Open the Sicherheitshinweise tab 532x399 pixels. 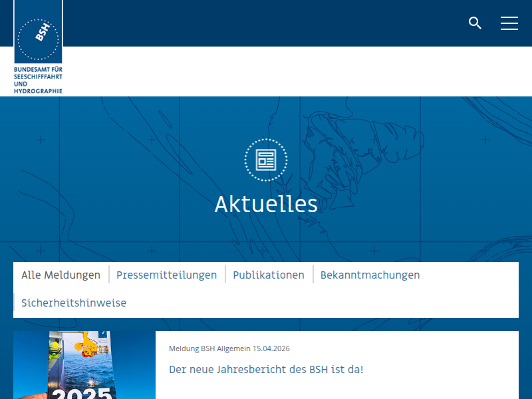[74, 303]
